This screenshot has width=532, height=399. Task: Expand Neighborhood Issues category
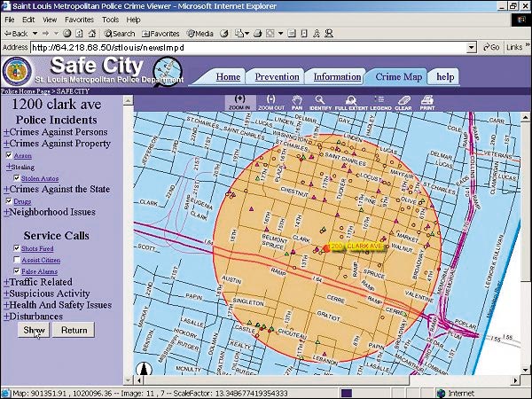coord(6,212)
